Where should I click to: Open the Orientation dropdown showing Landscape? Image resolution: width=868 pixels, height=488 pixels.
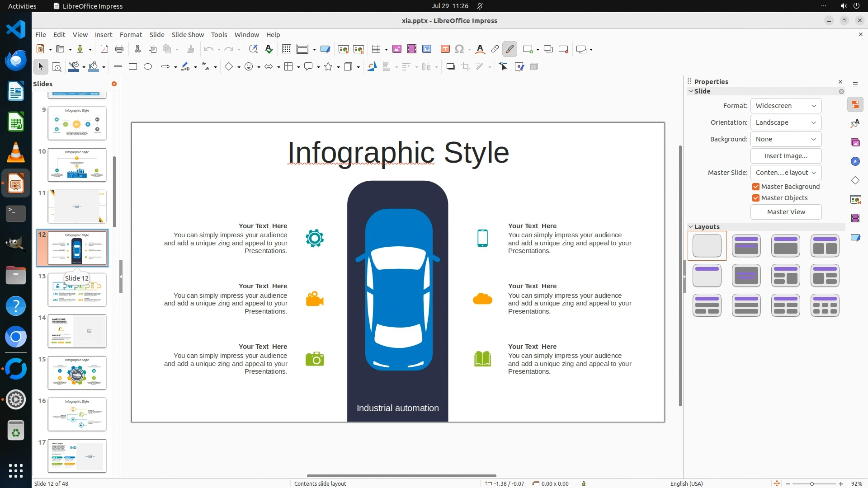[x=786, y=122]
